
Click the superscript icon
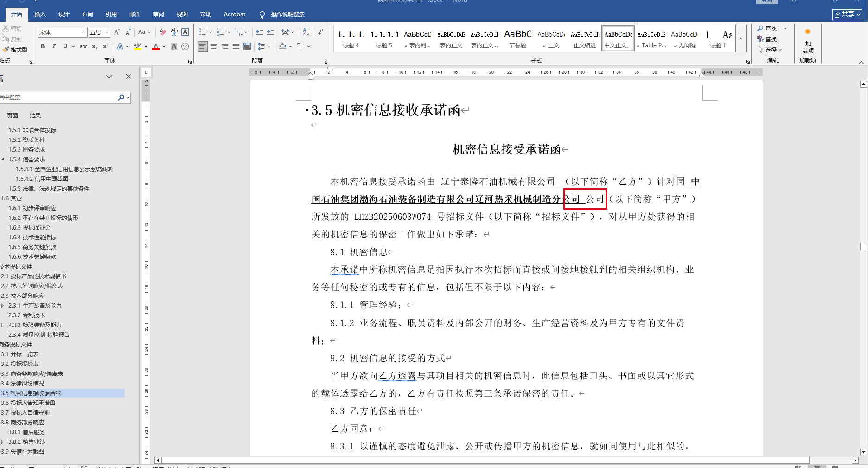pos(106,46)
